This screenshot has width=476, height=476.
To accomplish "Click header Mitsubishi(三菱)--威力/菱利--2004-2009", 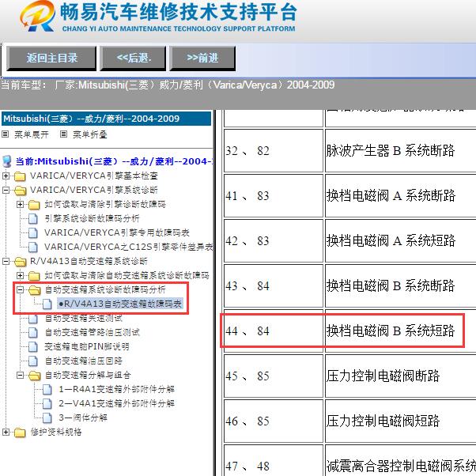I will tap(106, 119).
